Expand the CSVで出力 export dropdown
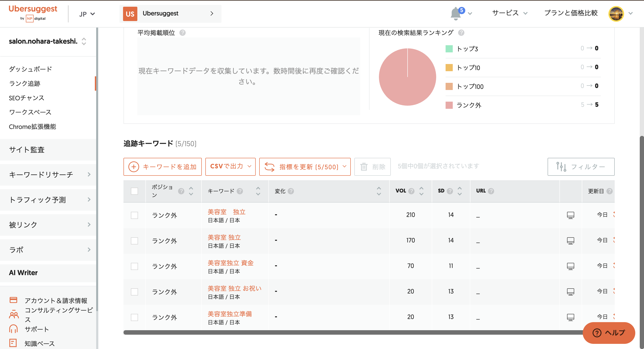The image size is (644, 349). pyautogui.click(x=230, y=167)
